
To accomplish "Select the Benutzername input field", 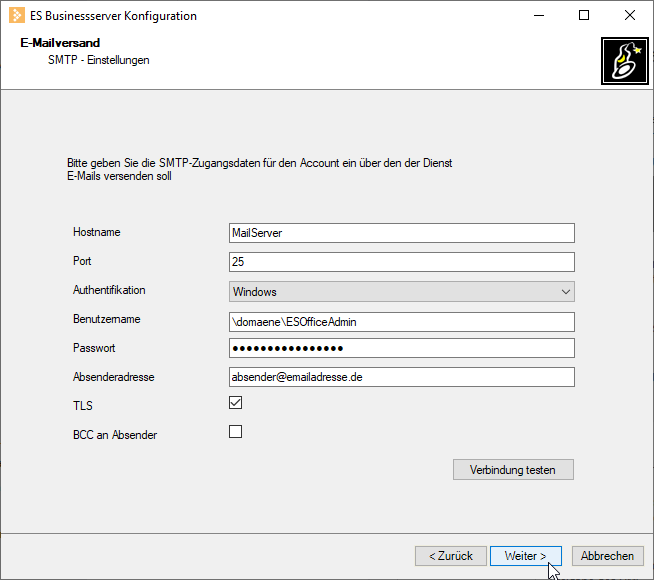I will 402,322.
